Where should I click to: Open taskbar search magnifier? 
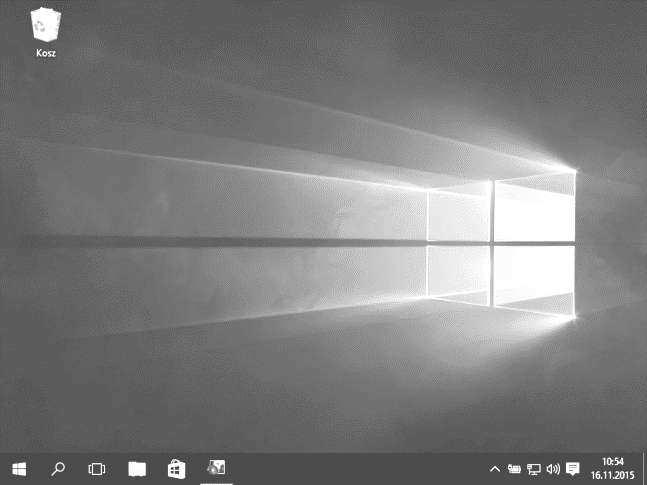[x=58, y=469]
